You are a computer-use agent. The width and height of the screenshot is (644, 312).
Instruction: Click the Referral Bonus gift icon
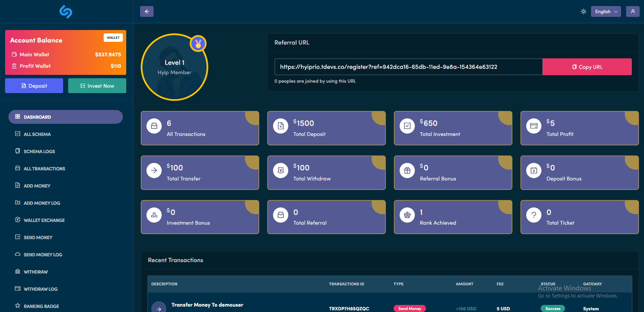coord(407,170)
